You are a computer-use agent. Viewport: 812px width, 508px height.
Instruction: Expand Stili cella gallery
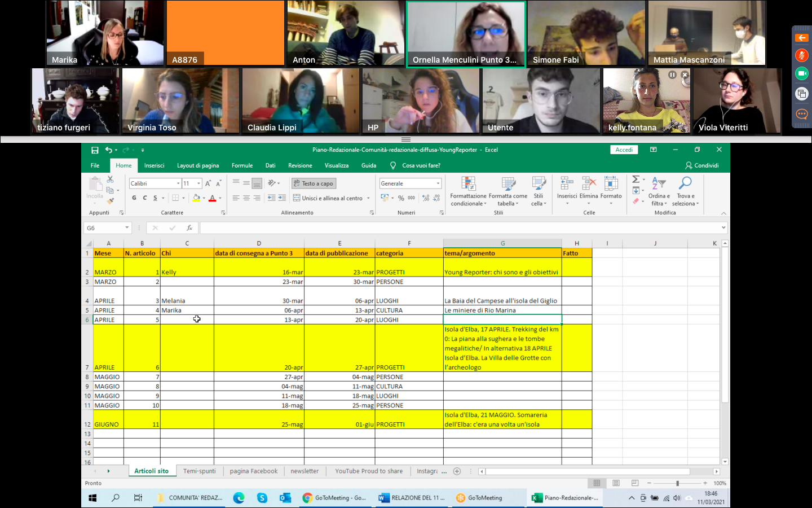[539, 191]
